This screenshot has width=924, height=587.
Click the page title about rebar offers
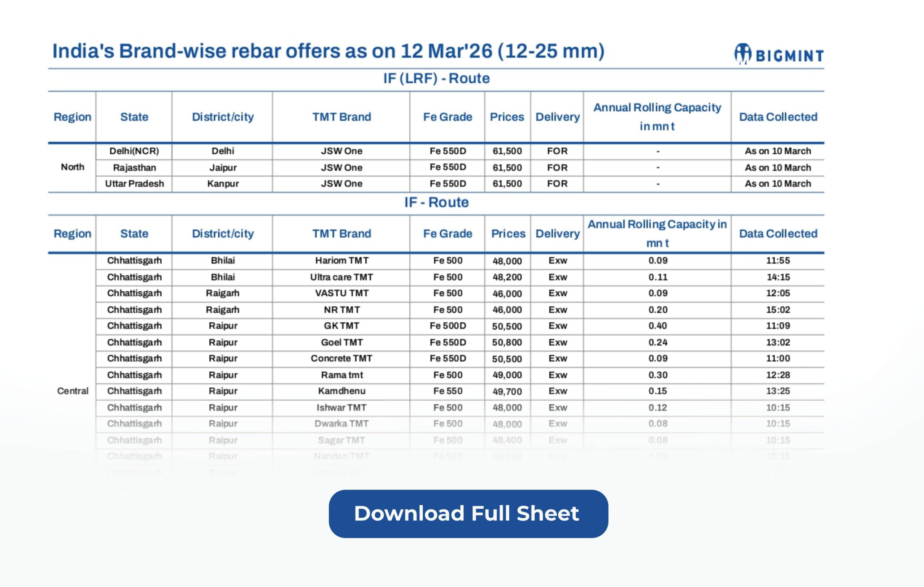pos(328,51)
